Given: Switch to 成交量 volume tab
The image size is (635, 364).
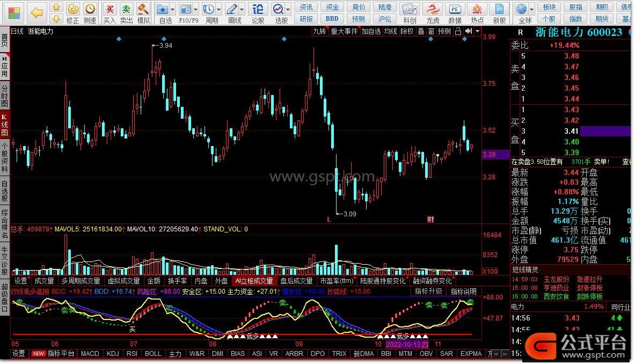Looking at the screenshot, I should pos(44,281).
